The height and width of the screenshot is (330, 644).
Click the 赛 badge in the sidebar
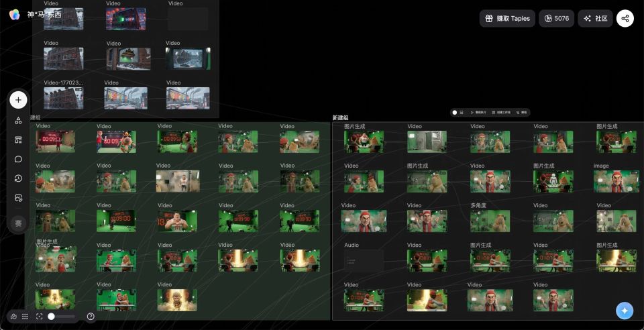[x=19, y=223]
